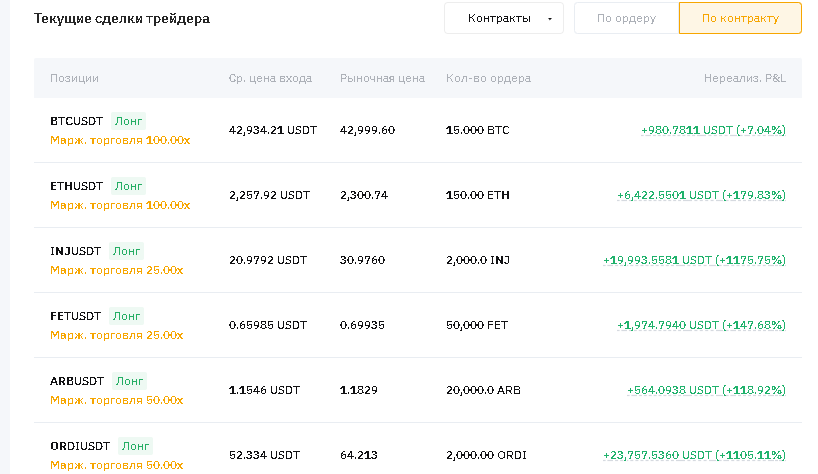The width and height of the screenshot is (818, 474).
Task: Select the INJUSDT position row
Action: point(75,251)
